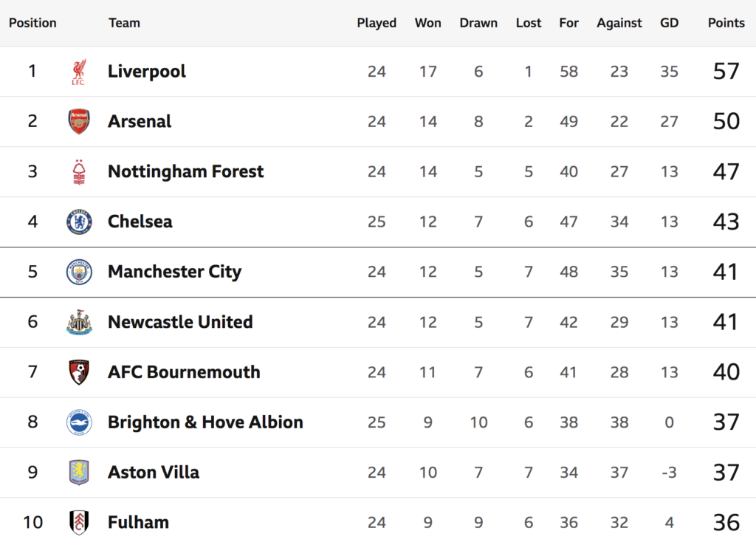Click the Arsenal club crest icon

[79, 121]
